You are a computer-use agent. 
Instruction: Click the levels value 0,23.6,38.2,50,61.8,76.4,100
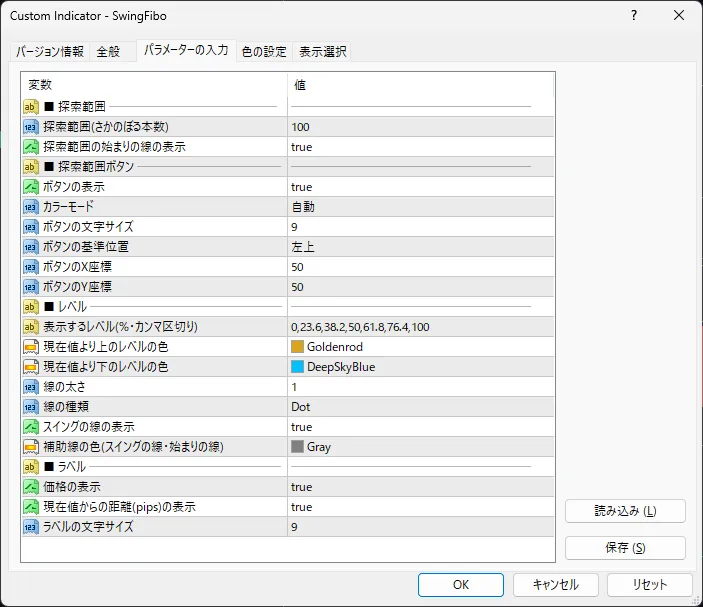pos(421,327)
